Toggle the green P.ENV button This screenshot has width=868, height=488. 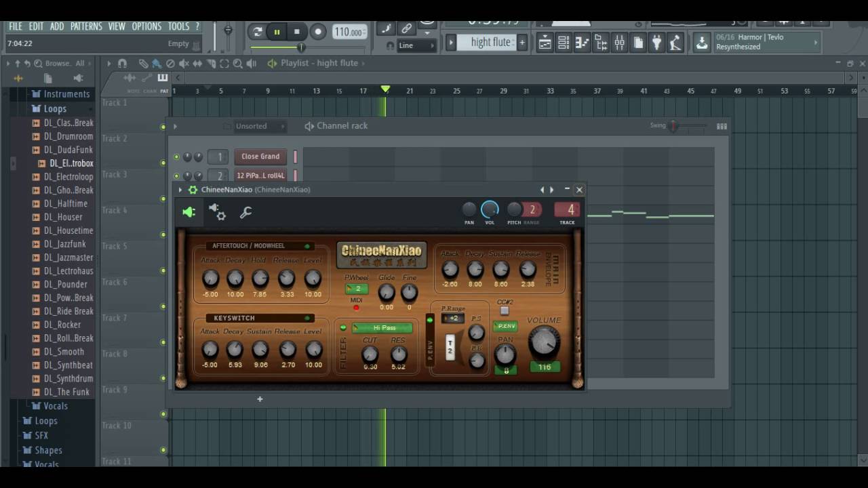click(505, 326)
